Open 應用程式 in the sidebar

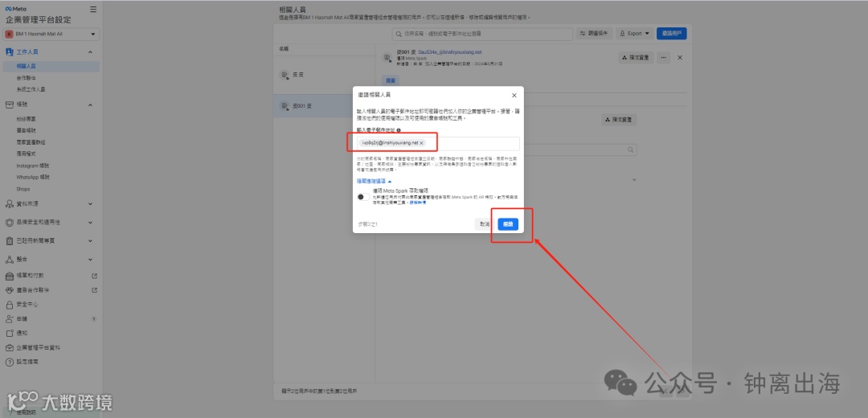point(26,154)
